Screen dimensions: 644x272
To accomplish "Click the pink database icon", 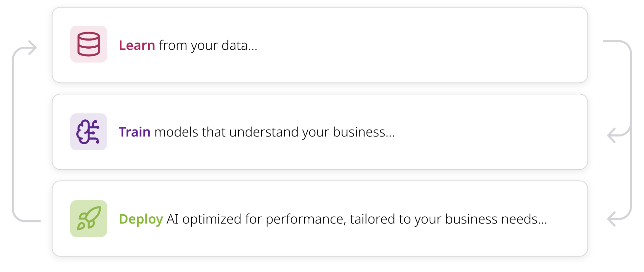I will (89, 44).
